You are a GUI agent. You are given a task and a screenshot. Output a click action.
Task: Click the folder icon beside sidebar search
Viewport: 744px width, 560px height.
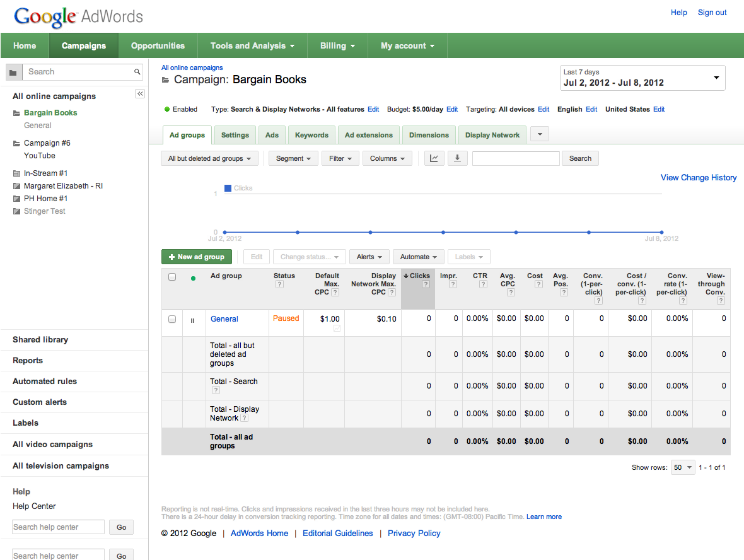[x=14, y=72]
